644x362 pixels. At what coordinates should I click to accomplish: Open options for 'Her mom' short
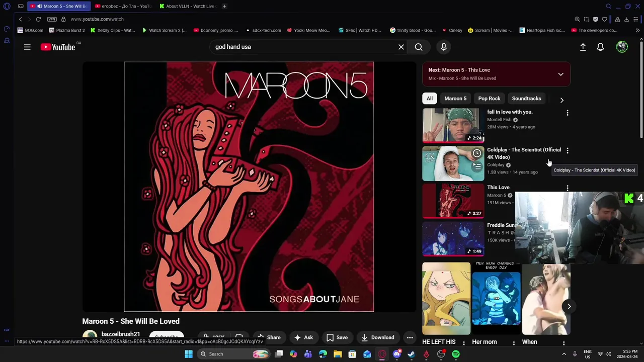[514, 343]
